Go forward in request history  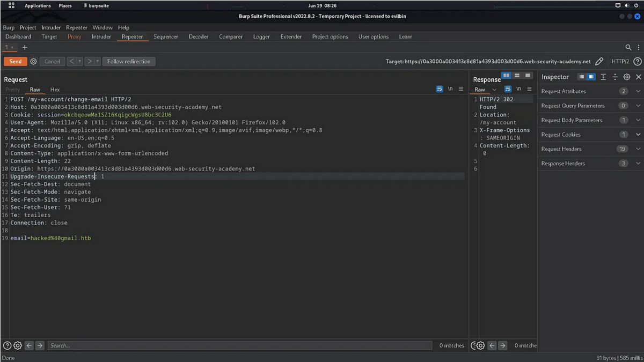click(90, 62)
